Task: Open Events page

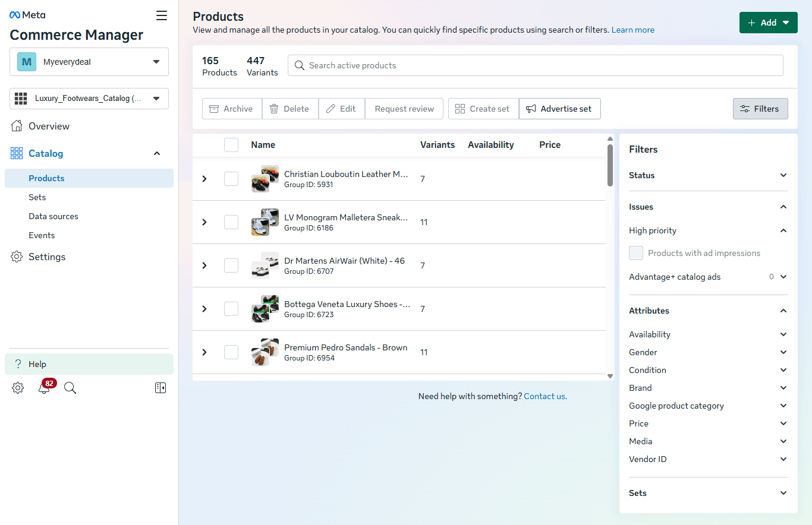Action: click(42, 235)
